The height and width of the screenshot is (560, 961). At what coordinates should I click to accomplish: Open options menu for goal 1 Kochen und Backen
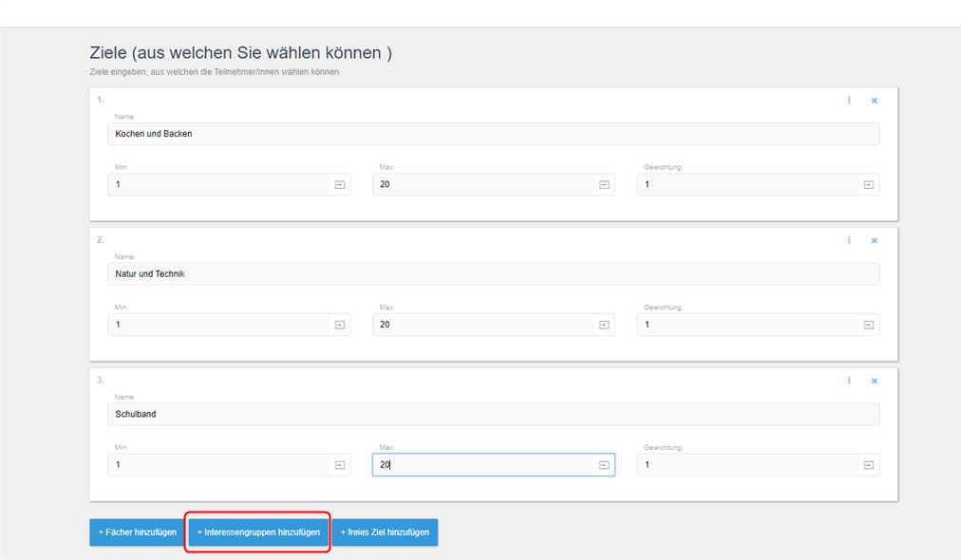click(x=849, y=101)
